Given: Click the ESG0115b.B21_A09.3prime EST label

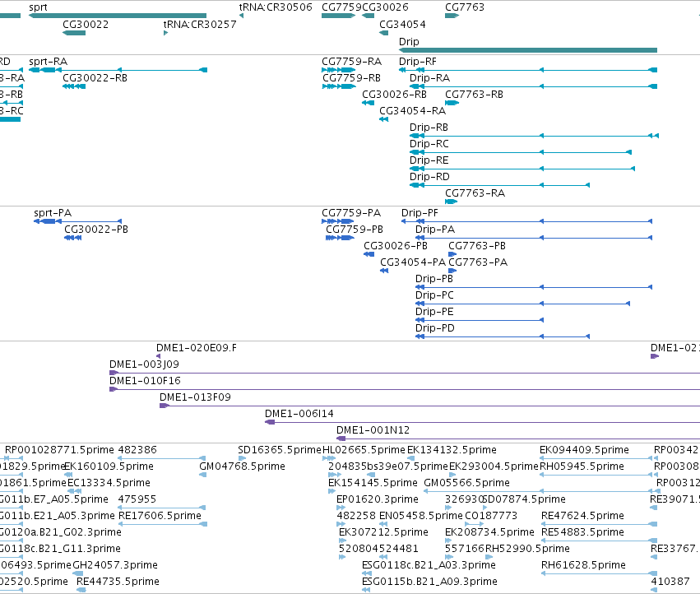Looking at the screenshot, I should click(429, 581).
